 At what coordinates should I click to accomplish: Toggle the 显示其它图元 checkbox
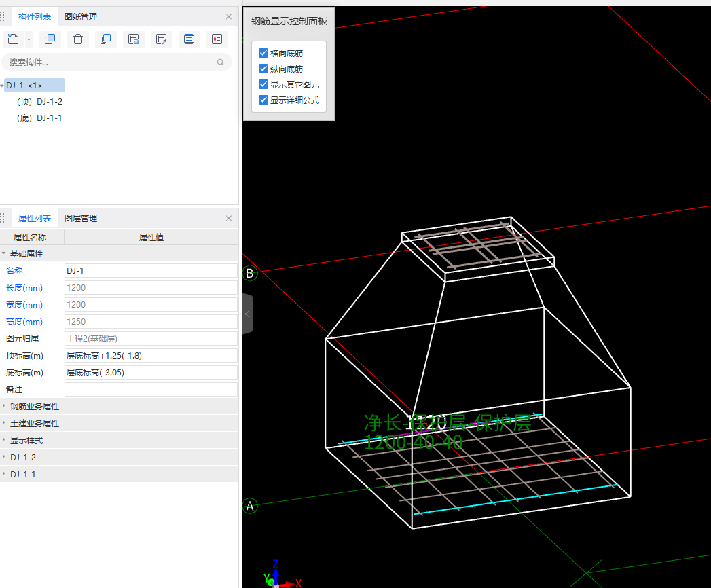point(263,84)
